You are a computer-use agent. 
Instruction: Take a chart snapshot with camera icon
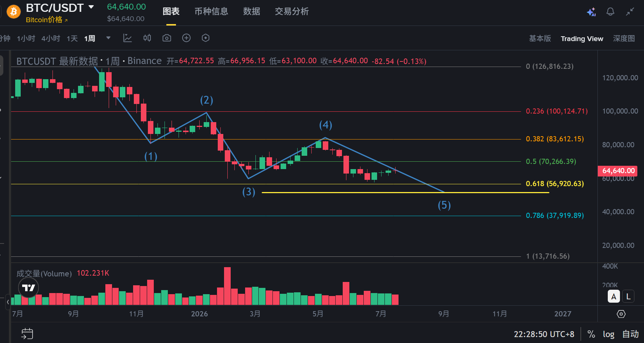tap(167, 38)
